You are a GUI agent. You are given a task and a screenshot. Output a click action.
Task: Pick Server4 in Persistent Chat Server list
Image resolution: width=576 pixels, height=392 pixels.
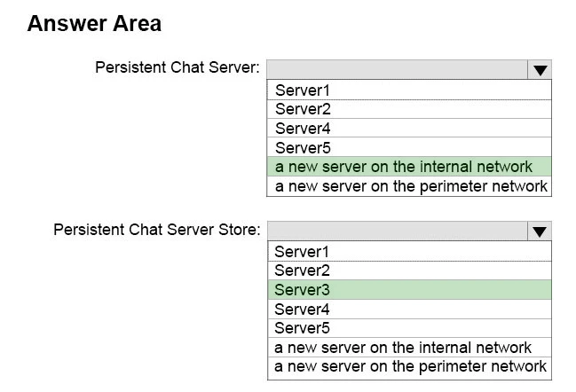pyautogui.click(x=408, y=129)
